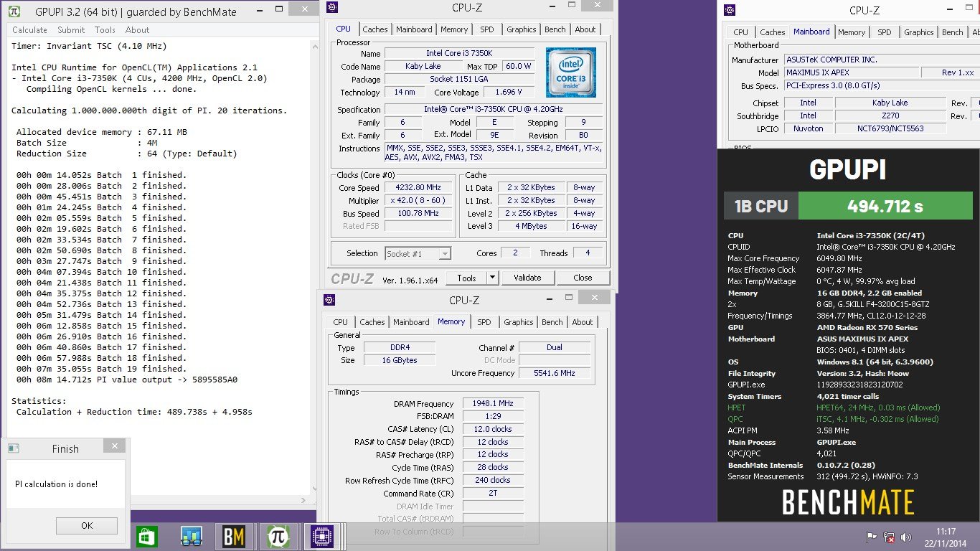Click the Name field Intel Core i3 7350K
Screen dimensions: 980x551
pyautogui.click(x=460, y=54)
